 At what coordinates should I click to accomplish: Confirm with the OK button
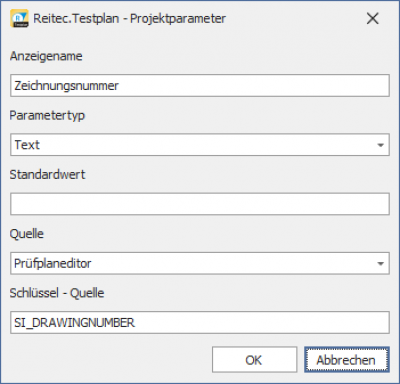[254, 360]
